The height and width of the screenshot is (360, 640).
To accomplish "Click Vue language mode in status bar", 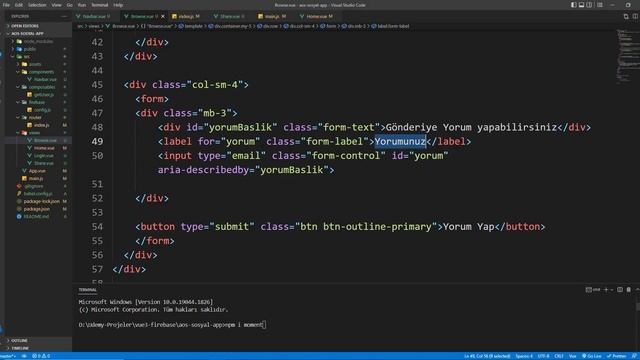I will 572,356.
